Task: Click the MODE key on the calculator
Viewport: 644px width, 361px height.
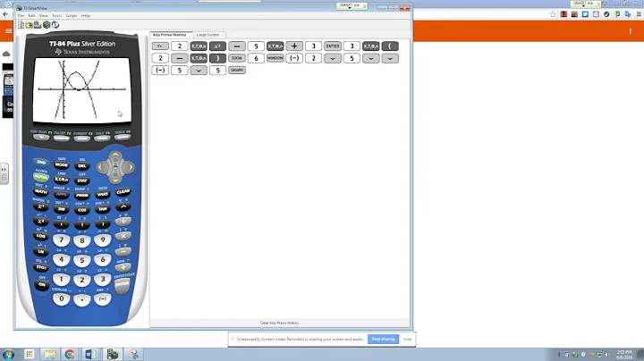Action: (62, 165)
